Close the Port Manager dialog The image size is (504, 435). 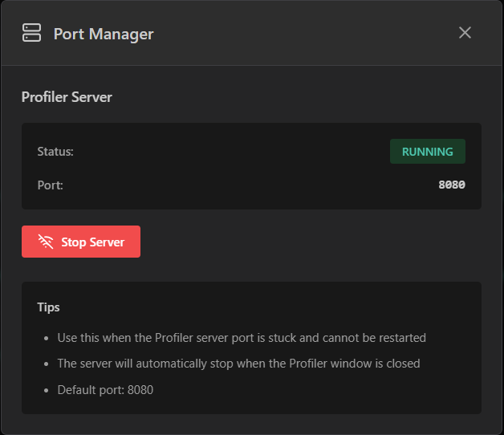(465, 33)
